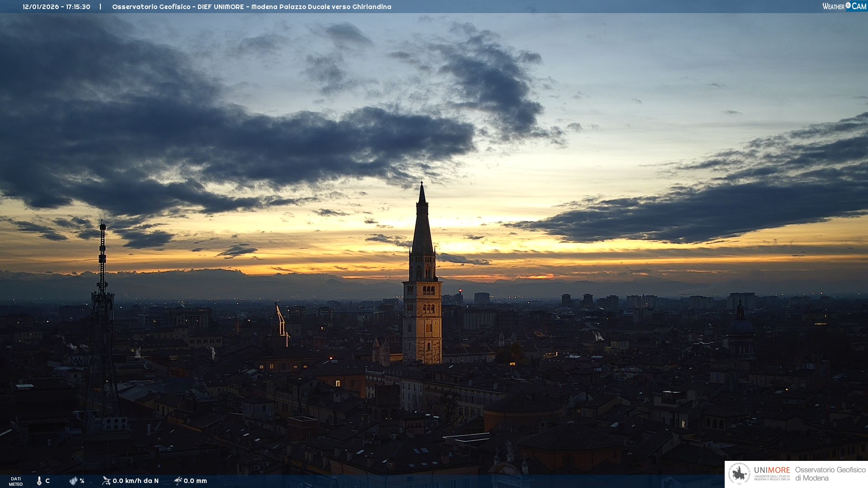Click the 12/01/2026 - 17:15:30 timestamp
This screenshot has width=868, height=488.
click(x=57, y=7)
